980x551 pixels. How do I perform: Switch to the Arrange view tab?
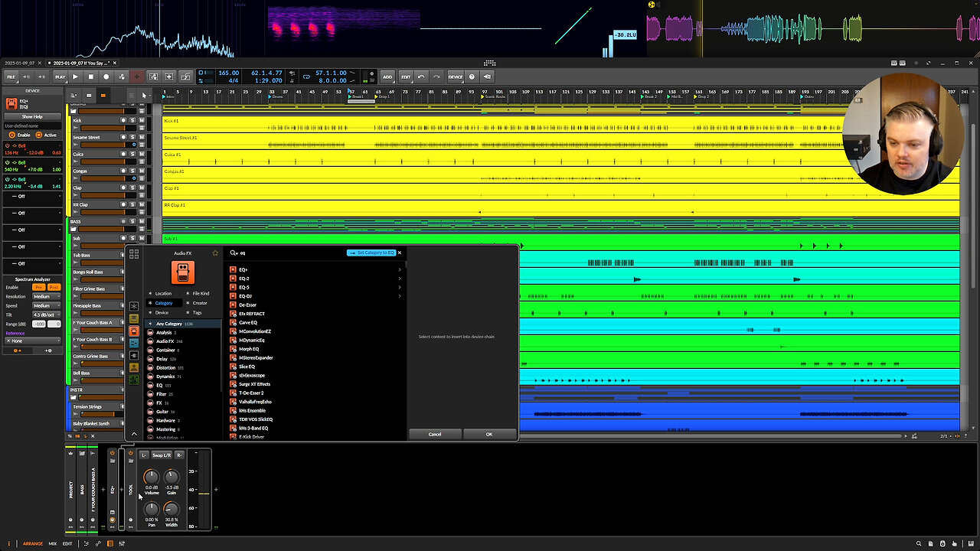tap(33, 543)
